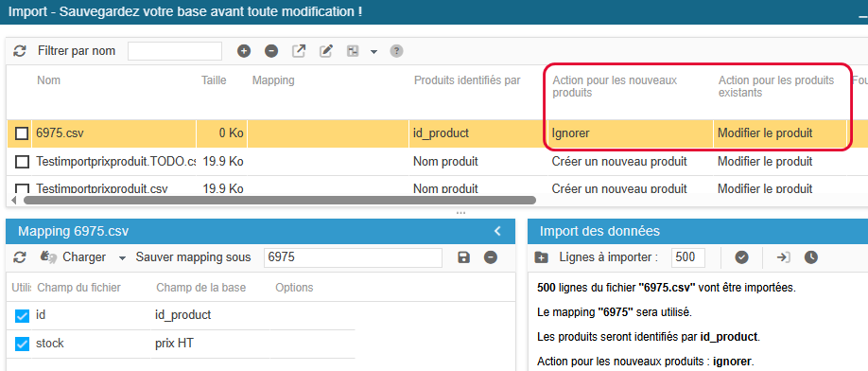Click the Ignorer cell for 6975.csv

[631, 133]
